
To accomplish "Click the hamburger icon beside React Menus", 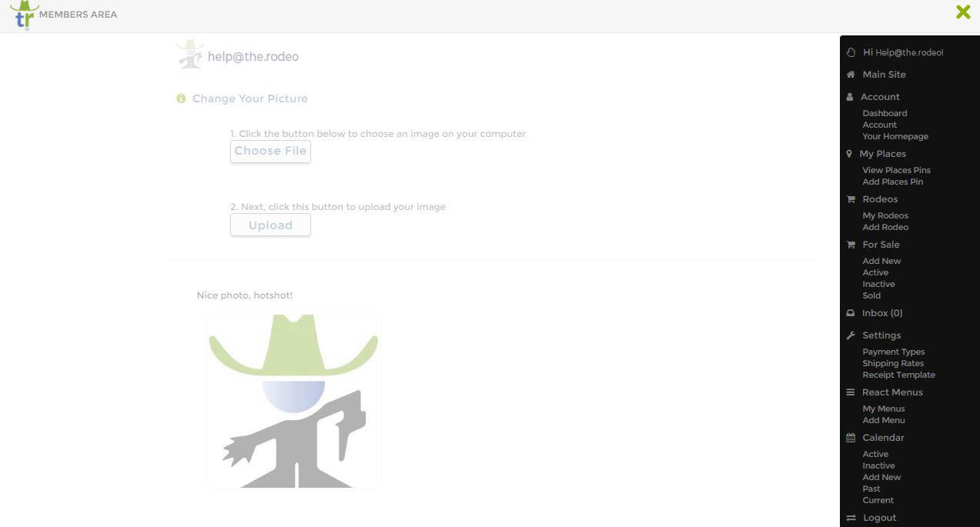I will point(851,392).
